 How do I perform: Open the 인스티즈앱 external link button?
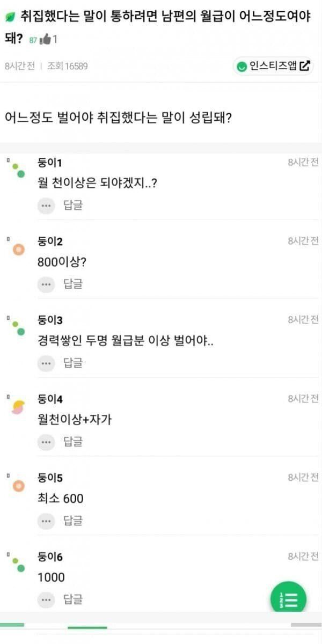coord(273,66)
